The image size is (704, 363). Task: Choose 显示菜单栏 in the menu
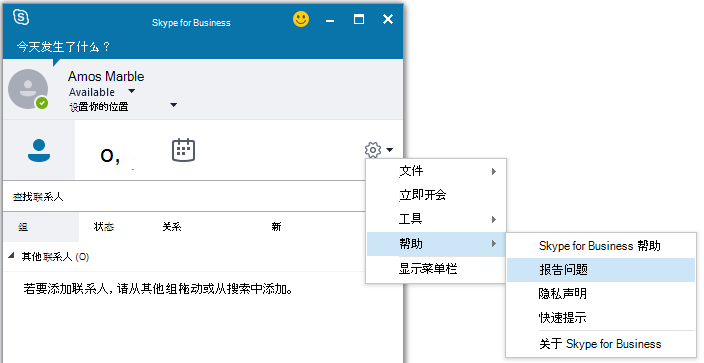pos(436,269)
